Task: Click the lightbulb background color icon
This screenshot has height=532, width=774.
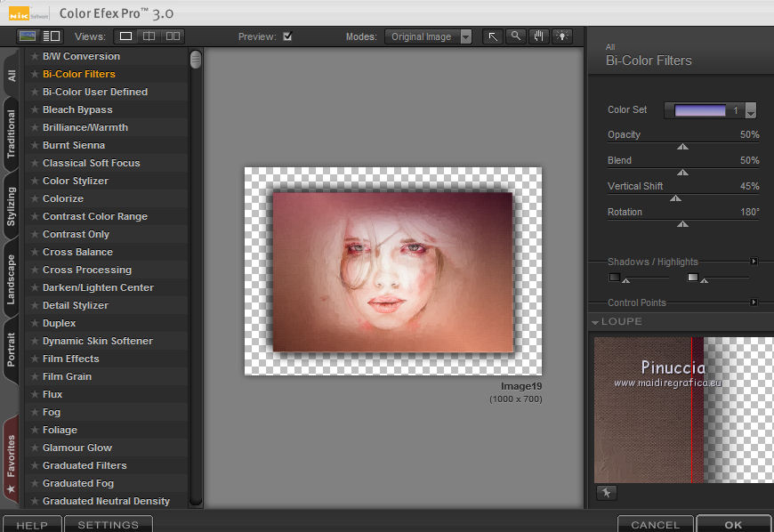Action: tap(562, 36)
